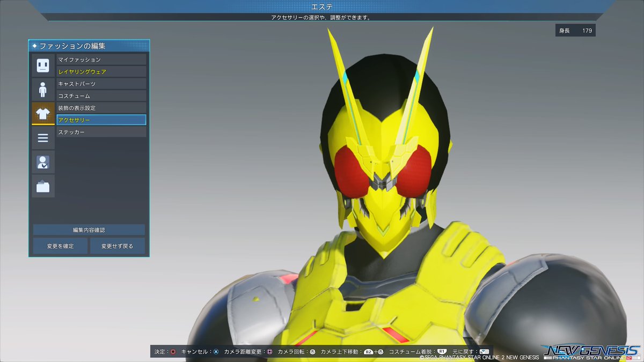Screen dimensions: 644x362
Task: Open the folder save/load data icon
Action: click(x=43, y=186)
